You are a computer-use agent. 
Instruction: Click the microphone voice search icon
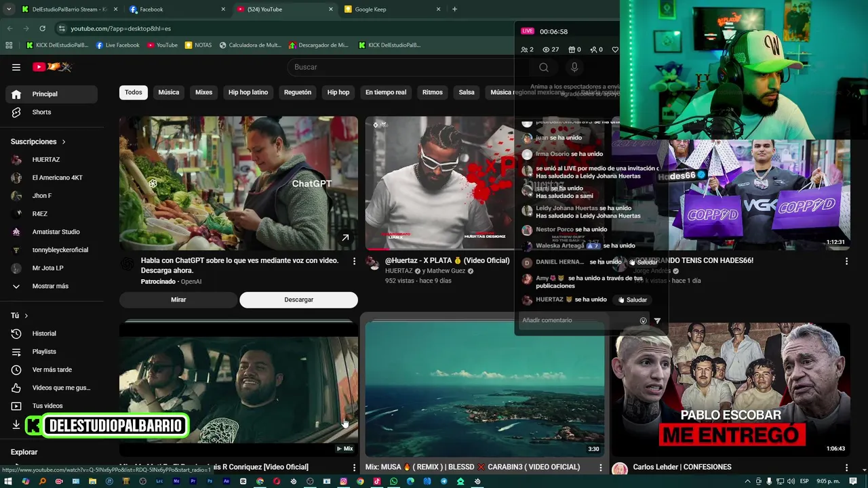click(x=574, y=67)
